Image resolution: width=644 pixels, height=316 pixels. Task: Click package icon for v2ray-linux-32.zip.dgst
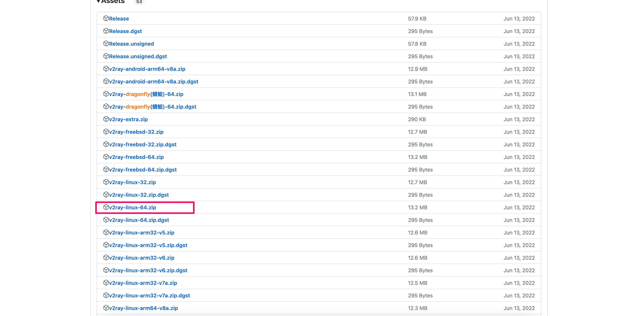coord(106,194)
